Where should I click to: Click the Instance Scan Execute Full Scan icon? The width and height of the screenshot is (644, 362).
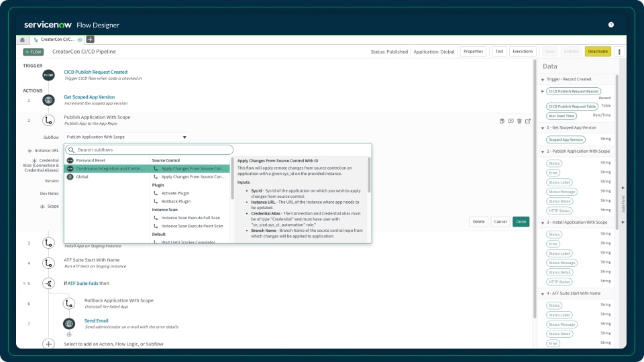[156, 218]
